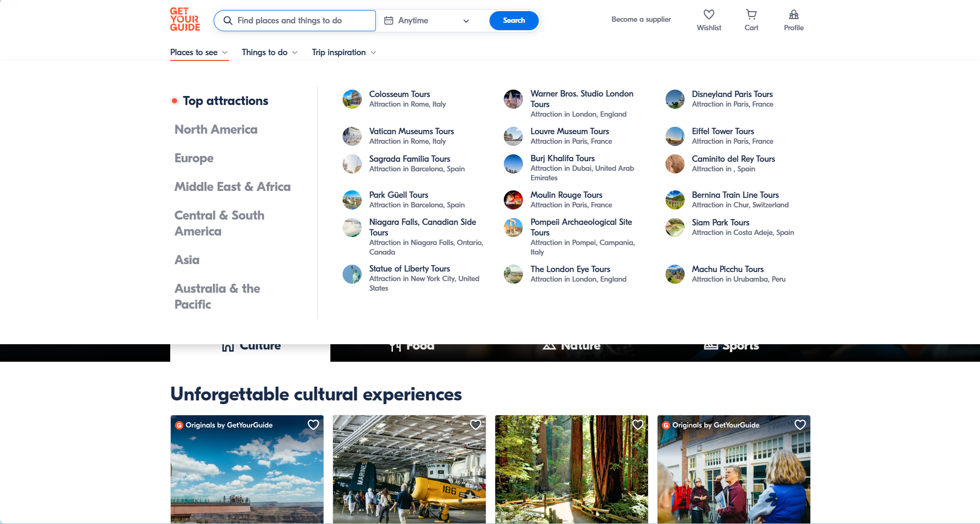Image resolution: width=980 pixels, height=524 pixels.
Task: Toggle wishlist heart on redwood forest card
Action: 638,425
